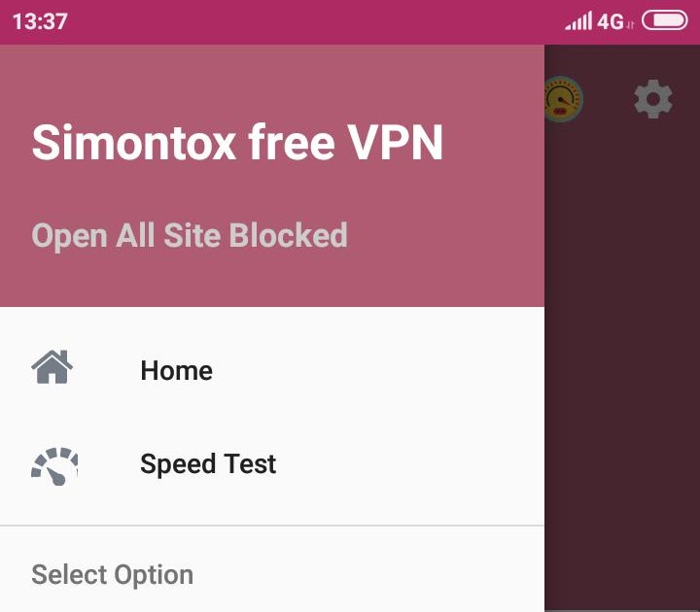The image size is (700, 612).
Task: Click the Open All Site Blocked subtitle
Action: pos(190,235)
